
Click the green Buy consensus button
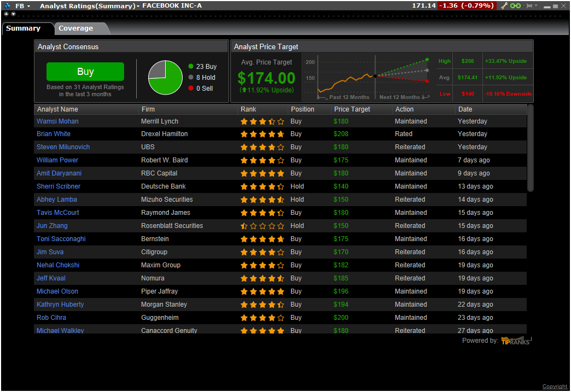85,72
